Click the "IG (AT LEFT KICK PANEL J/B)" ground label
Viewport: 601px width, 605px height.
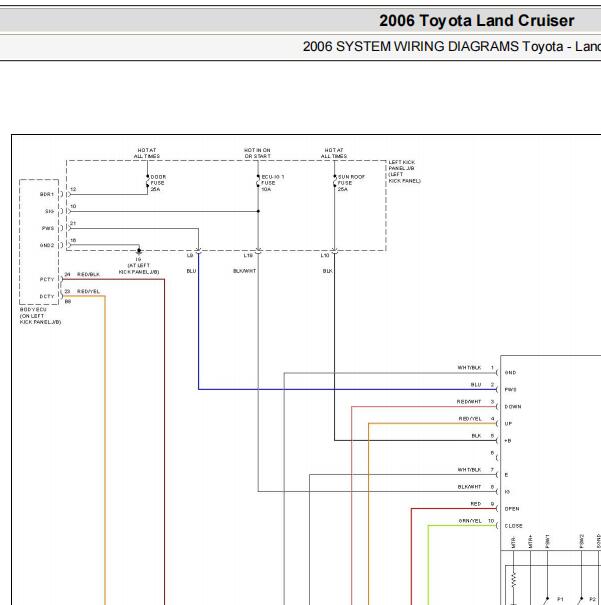[x=138, y=265]
